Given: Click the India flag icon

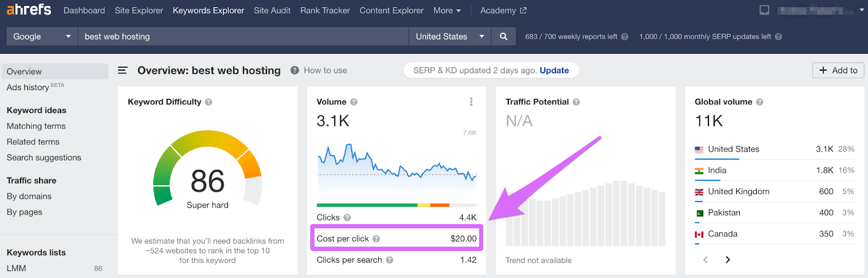Looking at the screenshot, I should tap(699, 170).
